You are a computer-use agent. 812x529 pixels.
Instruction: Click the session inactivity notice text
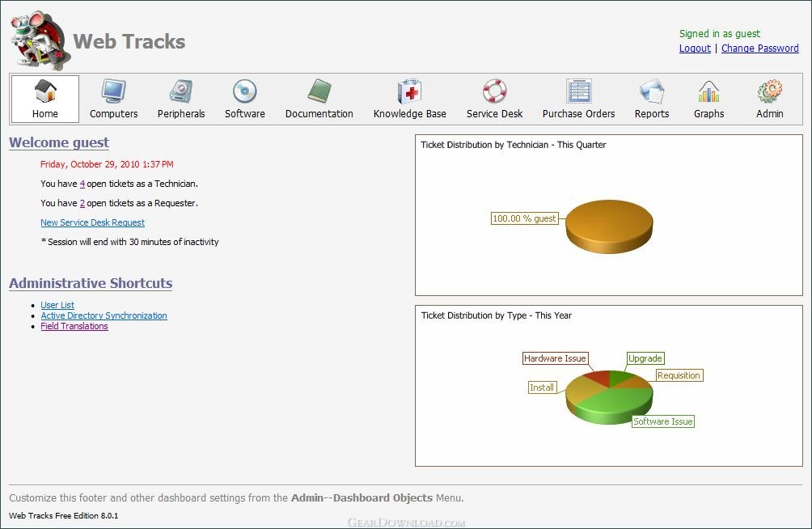(129, 242)
